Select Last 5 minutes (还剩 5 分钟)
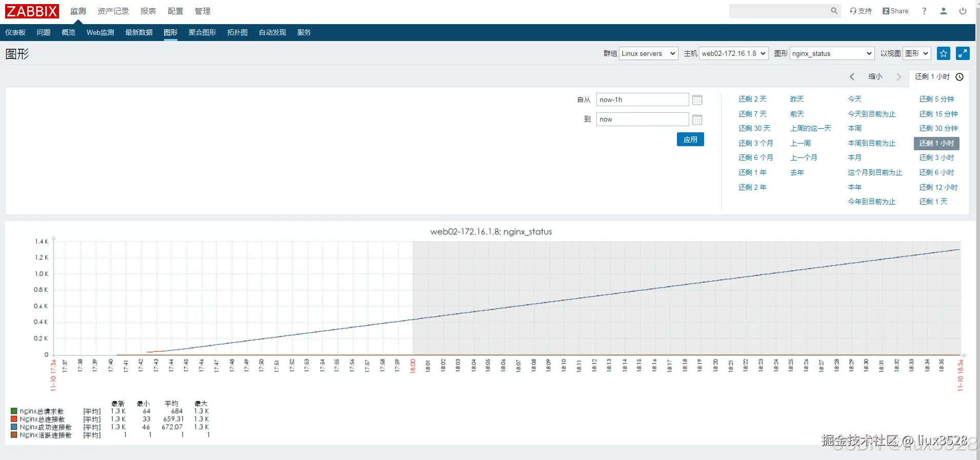Viewport: 980px width, 460px height. (x=936, y=99)
